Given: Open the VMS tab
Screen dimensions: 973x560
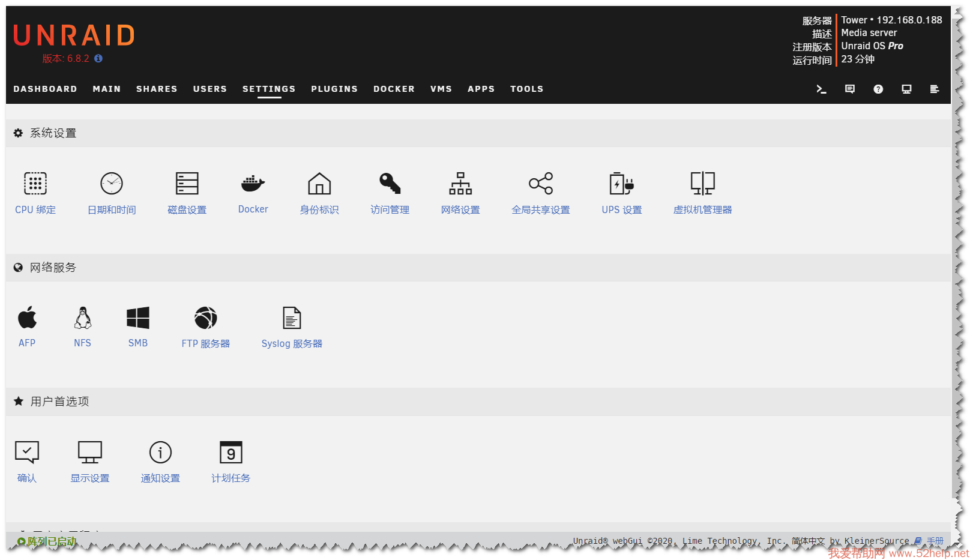Looking at the screenshot, I should (x=441, y=89).
